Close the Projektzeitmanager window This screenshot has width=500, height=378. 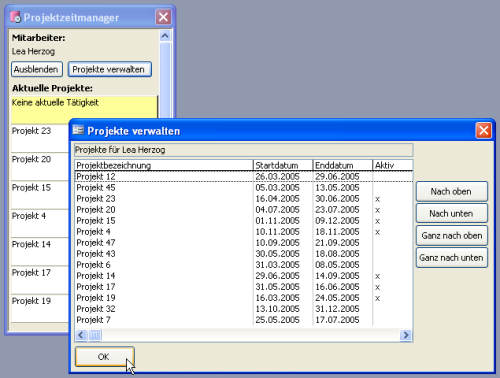(163, 17)
